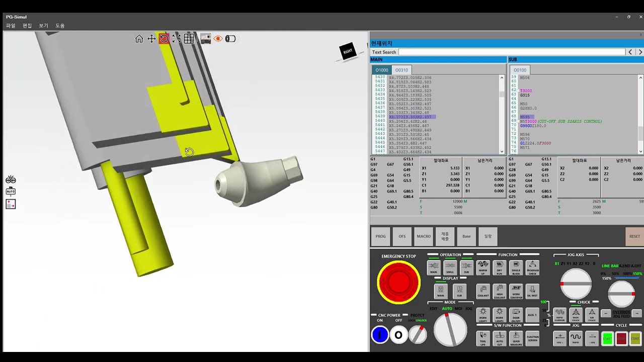Click the SUB program scrollbar down arrow
Viewport: 644px width, 362px height.
pyautogui.click(x=640, y=151)
